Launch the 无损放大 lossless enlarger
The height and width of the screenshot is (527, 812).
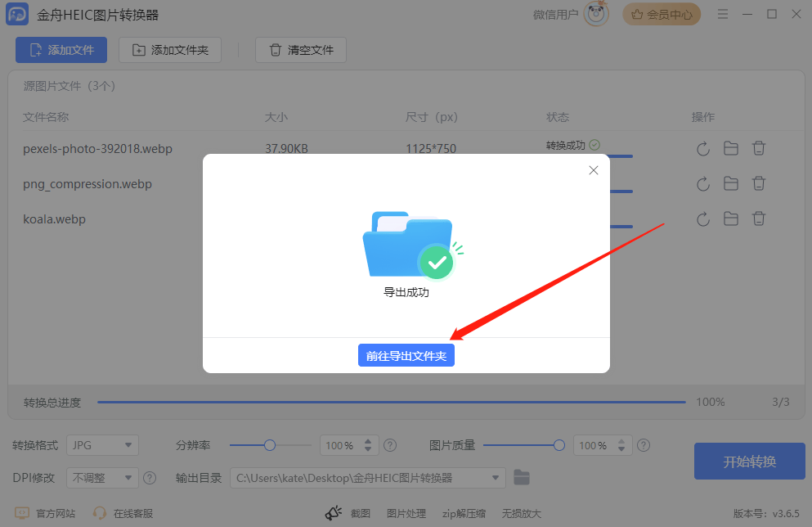pyautogui.click(x=521, y=513)
